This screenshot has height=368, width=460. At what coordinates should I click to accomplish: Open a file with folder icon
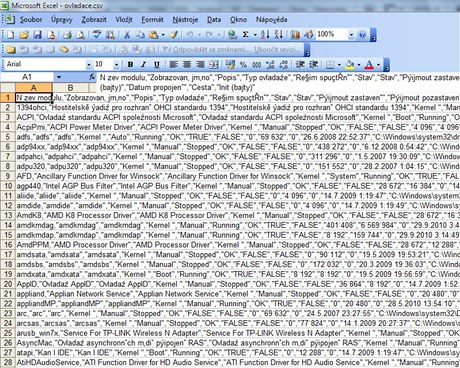(24, 35)
